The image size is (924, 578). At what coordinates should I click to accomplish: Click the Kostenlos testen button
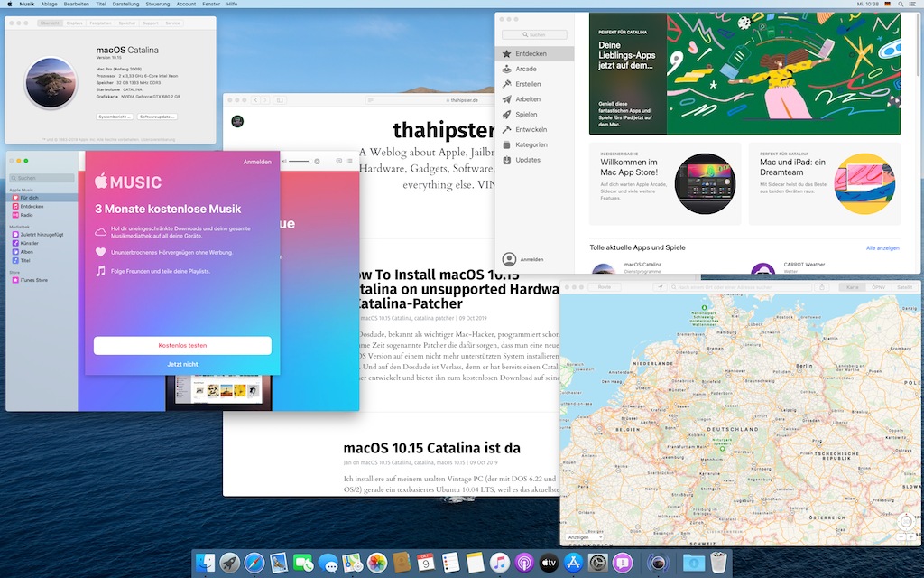pyautogui.click(x=182, y=346)
